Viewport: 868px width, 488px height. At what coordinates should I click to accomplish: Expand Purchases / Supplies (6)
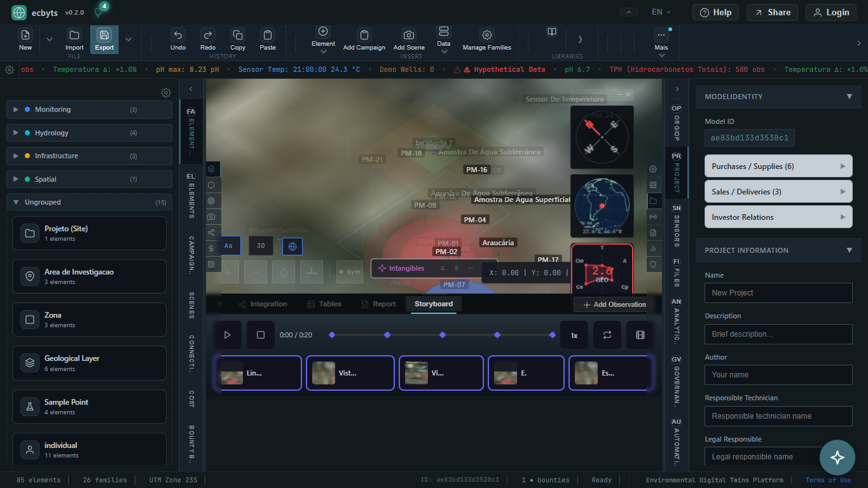[x=778, y=166]
